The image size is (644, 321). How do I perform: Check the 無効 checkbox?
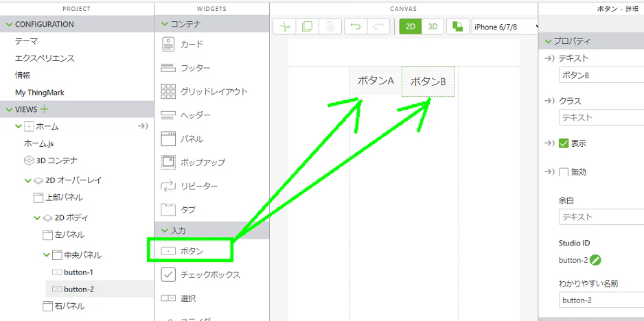point(564,172)
